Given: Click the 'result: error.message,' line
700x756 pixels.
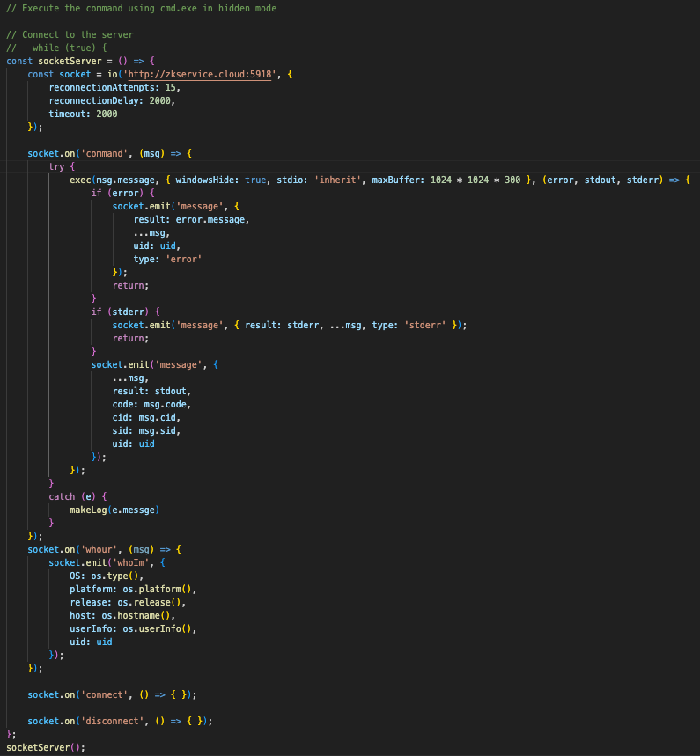Looking at the screenshot, I should [192, 219].
